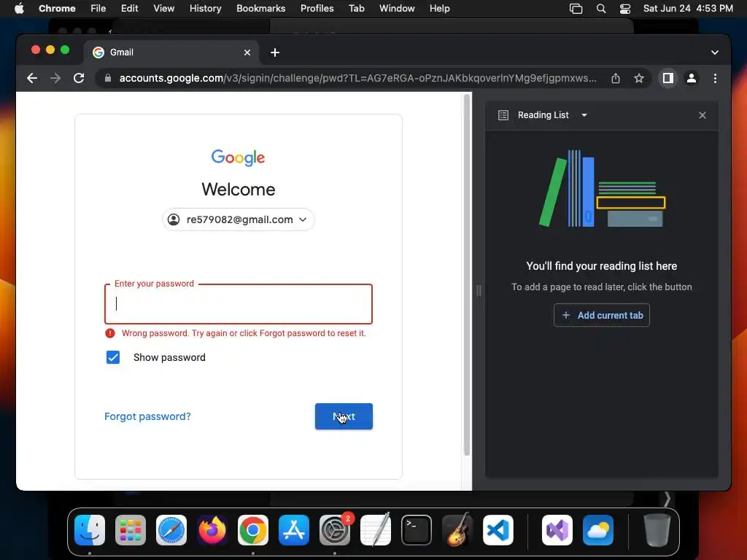Click the Forgot password? link
This screenshot has height=560, width=747.
(147, 416)
